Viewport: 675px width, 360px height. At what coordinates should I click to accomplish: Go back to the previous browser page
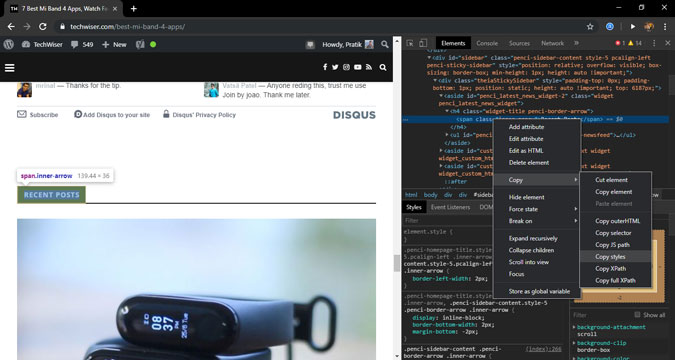(x=11, y=27)
